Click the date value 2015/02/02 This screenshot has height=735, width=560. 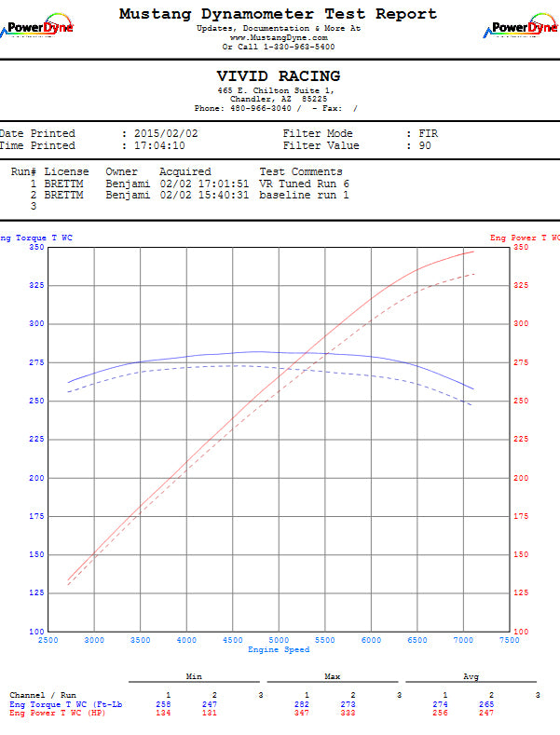click(x=166, y=133)
